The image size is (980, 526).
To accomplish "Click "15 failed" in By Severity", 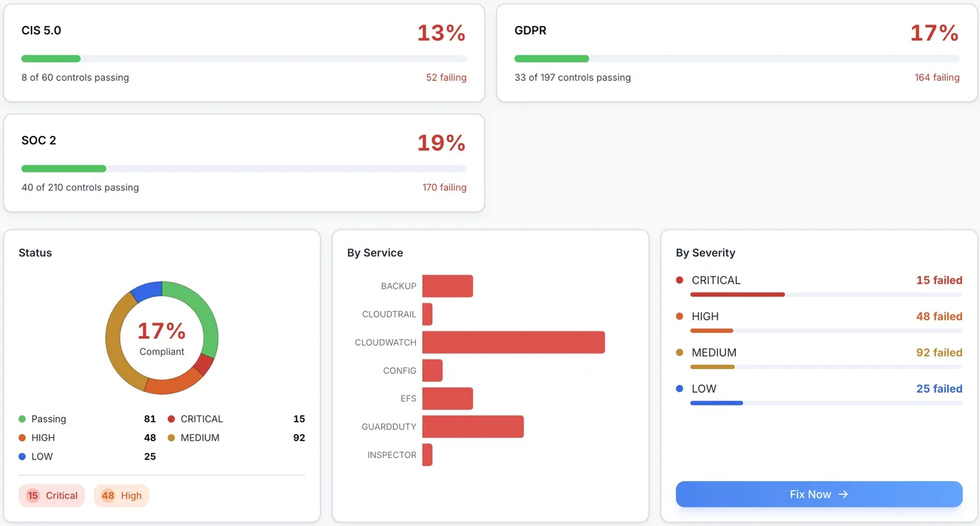I will tap(939, 280).
